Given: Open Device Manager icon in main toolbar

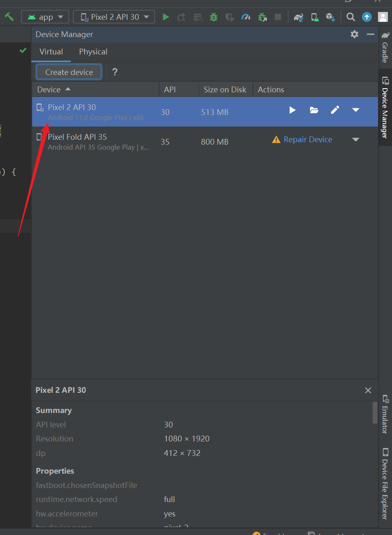Looking at the screenshot, I should coord(315,17).
